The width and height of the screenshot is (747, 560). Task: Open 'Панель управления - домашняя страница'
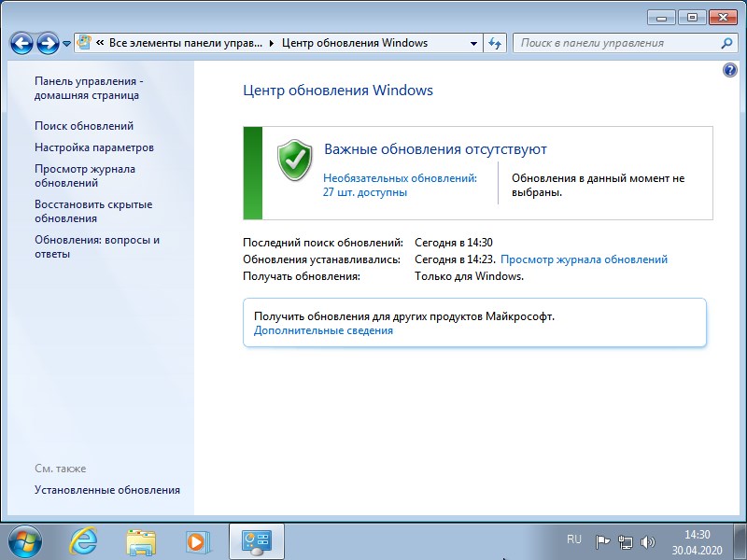[x=89, y=88]
